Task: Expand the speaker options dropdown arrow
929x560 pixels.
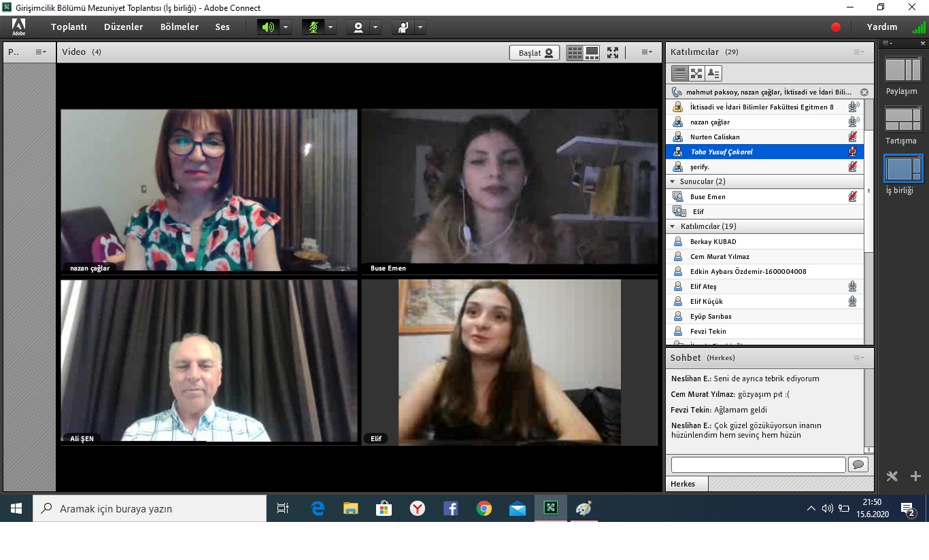Action: point(286,27)
